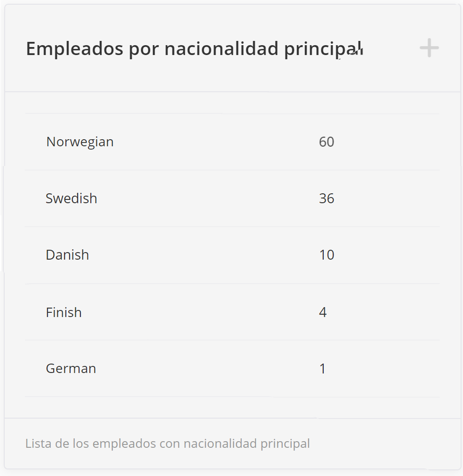This screenshot has height=476, width=463.
Task: Click the count 60 for Norwegian
Action: [327, 142]
